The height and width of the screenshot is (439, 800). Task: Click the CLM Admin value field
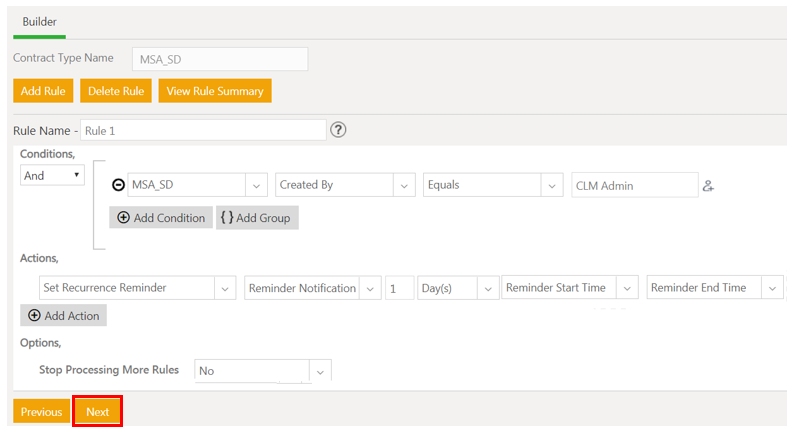point(634,185)
